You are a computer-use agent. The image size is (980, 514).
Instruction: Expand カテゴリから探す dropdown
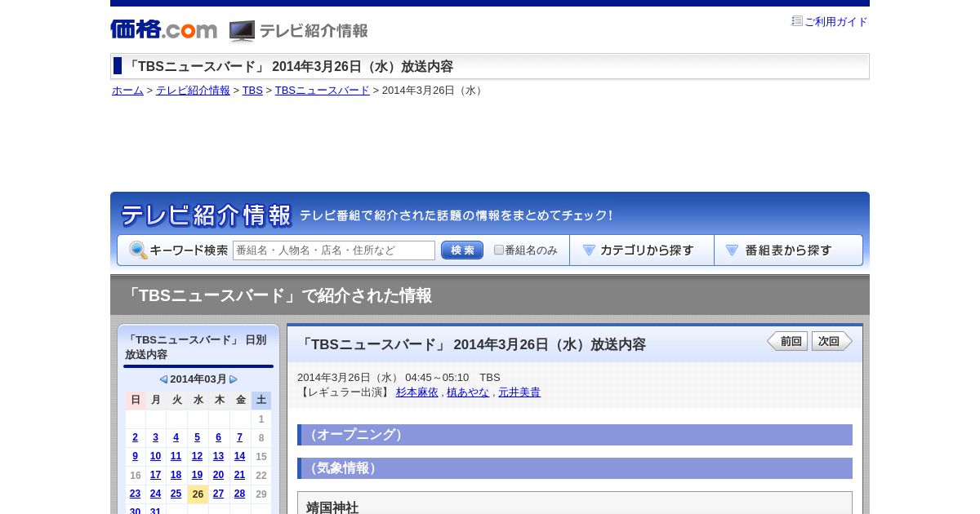pyautogui.click(x=642, y=250)
